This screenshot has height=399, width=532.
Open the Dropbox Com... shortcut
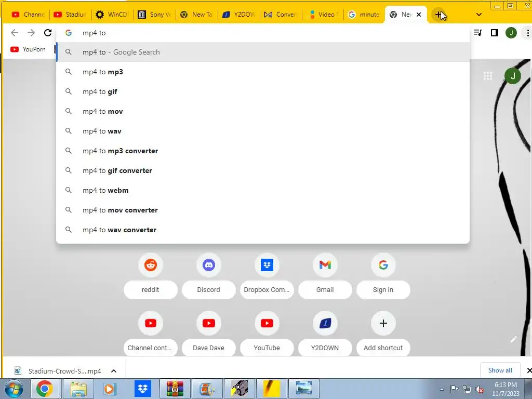tap(267, 276)
